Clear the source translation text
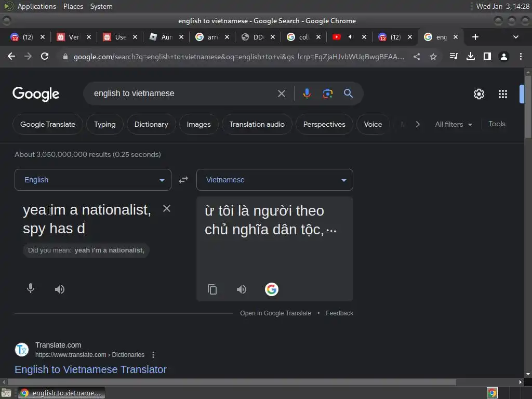The width and height of the screenshot is (532, 399). point(167,208)
